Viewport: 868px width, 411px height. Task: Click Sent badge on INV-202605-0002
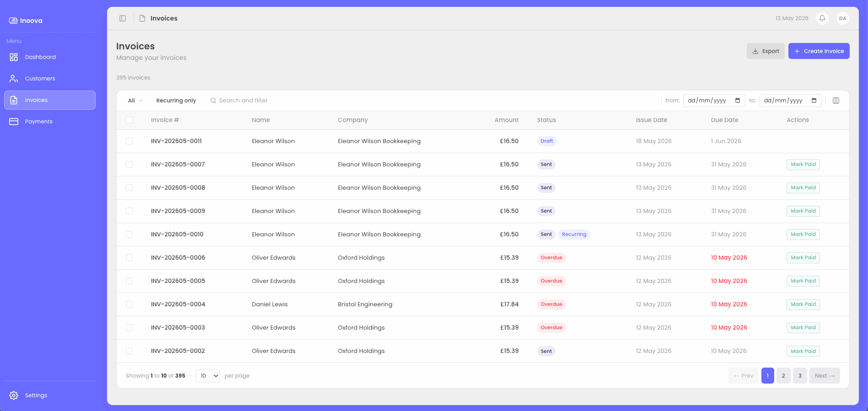coord(546,351)
